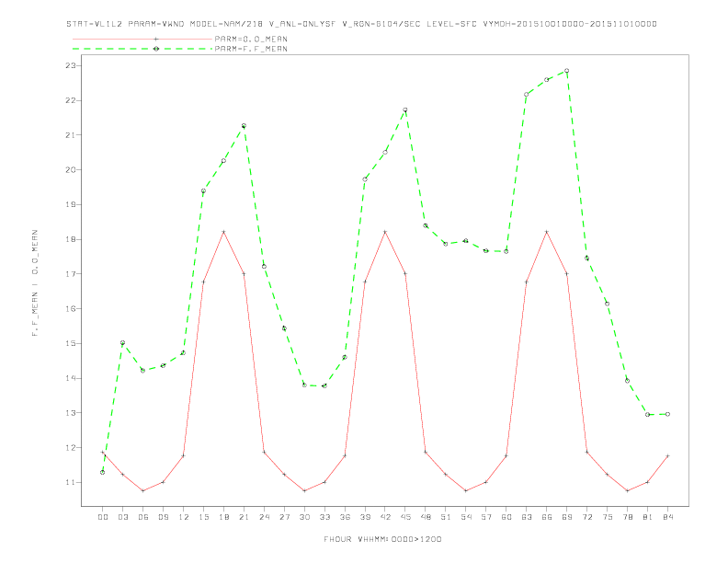This screenshot has width=728, height=563.
Task: Click x-axis tick label 03
Action: (x=122, y=517)
